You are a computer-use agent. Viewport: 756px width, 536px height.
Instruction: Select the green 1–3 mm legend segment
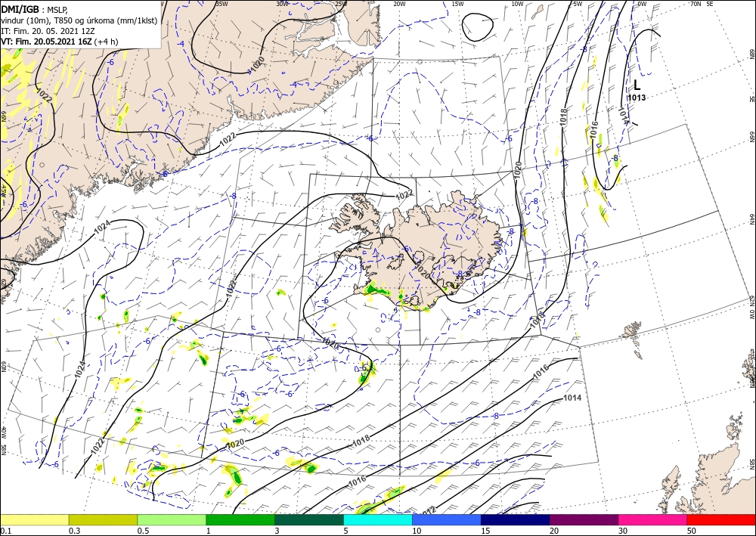point(240,519)
